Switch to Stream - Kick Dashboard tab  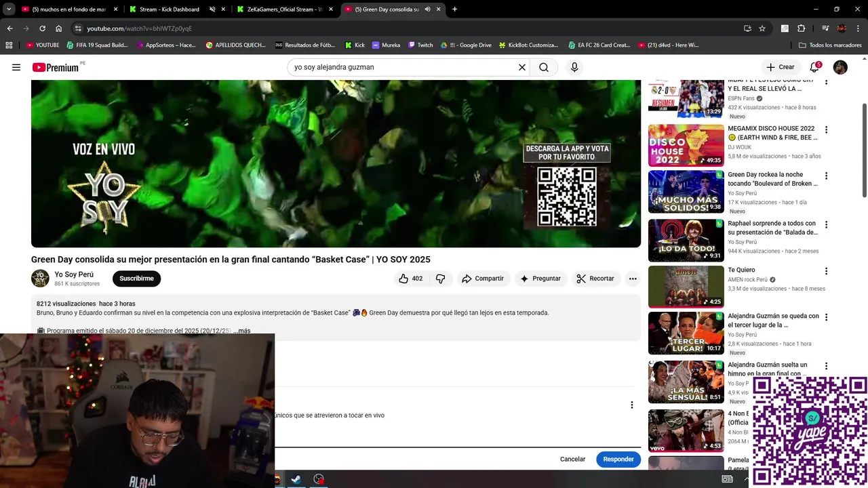click(x=170, y=9)
